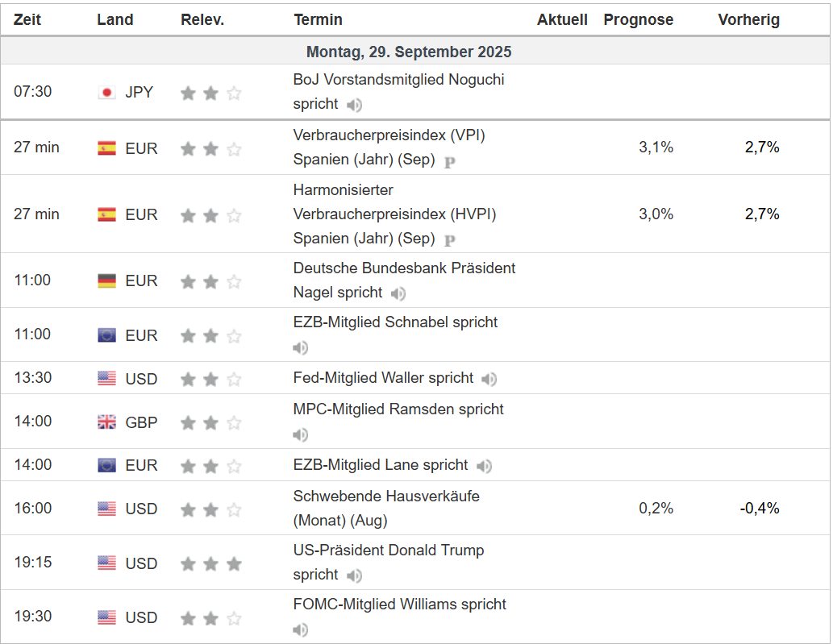Click speaker icon under Schnabel speech

pyautogui.click(x=301, y=348)
